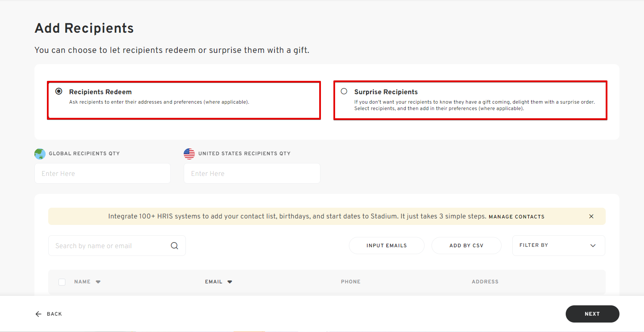This screenshot has height=332, width=644.
Task: Focus the search by name or email box
Action: coord(110,246)
